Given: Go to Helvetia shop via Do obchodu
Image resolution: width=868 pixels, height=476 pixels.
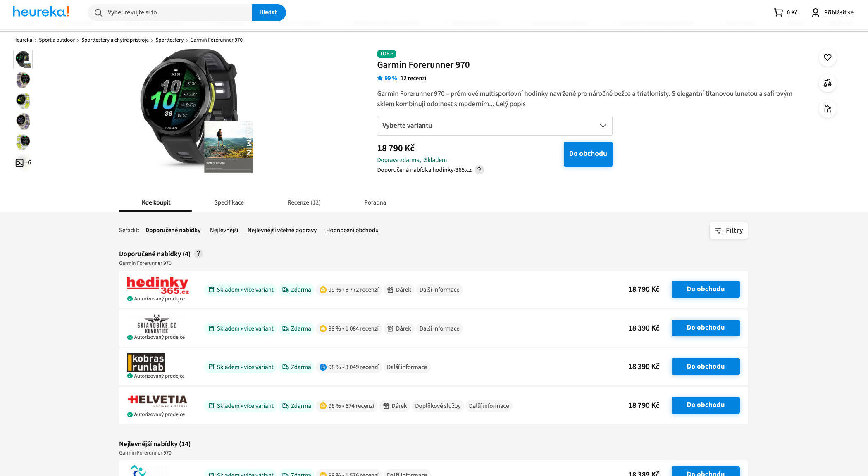Looking at the screenshot, I should click(706, 405).
